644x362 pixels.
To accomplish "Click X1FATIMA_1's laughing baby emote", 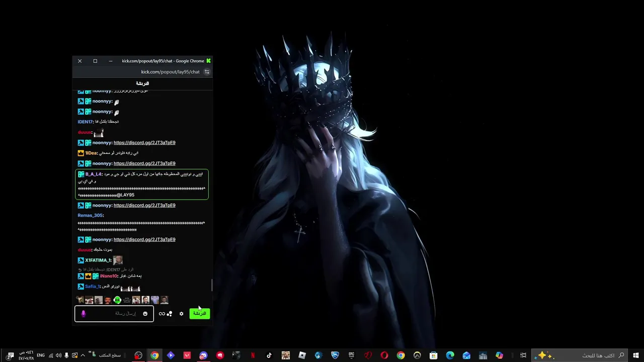I will pyautogui.click(x=118, y=260).
